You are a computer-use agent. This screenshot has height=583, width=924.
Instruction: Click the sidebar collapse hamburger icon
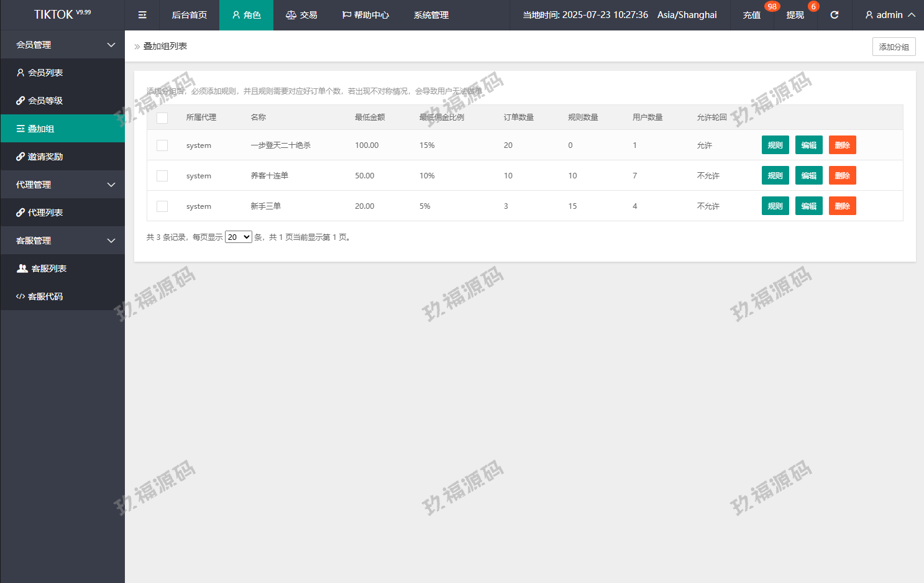coord(142,15)
